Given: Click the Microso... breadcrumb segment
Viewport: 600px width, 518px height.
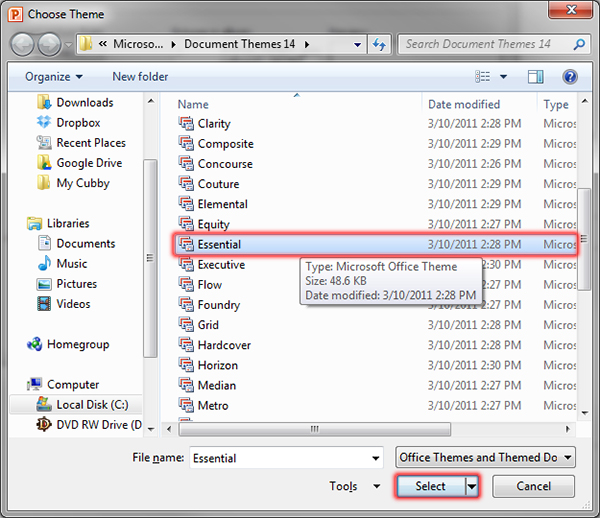Looking at the screenshot, I should pyautogui.click(x=138, y=44).
